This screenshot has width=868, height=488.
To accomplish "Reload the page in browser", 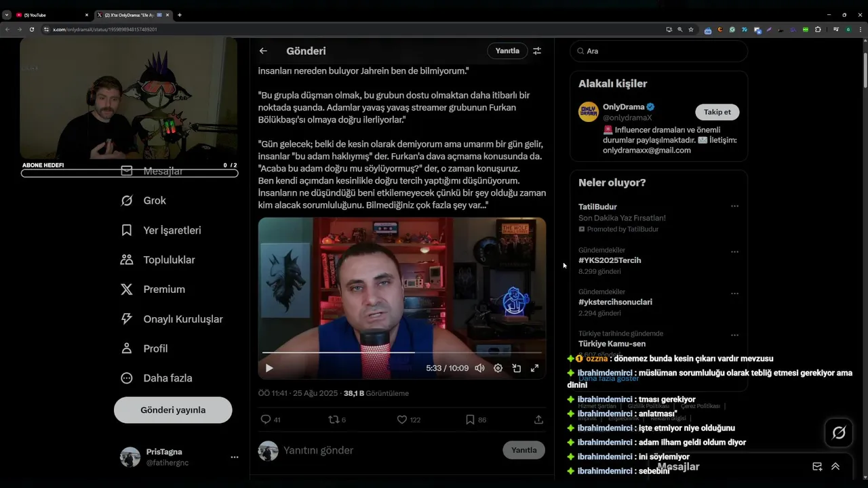I will point(32,29).
